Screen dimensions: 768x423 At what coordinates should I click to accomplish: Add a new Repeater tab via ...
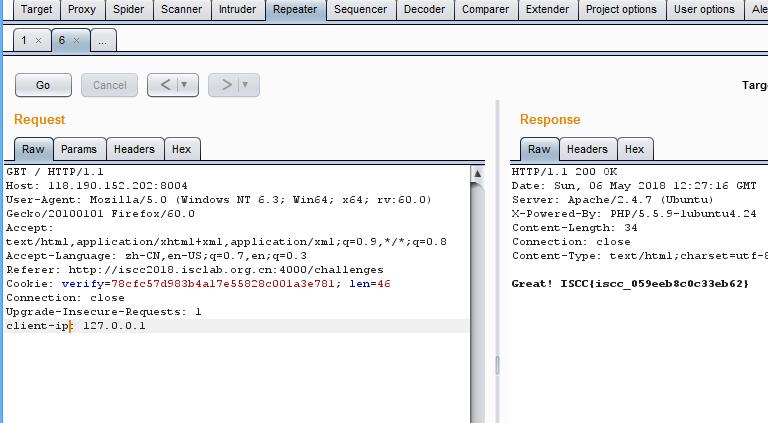coord(103,41)
